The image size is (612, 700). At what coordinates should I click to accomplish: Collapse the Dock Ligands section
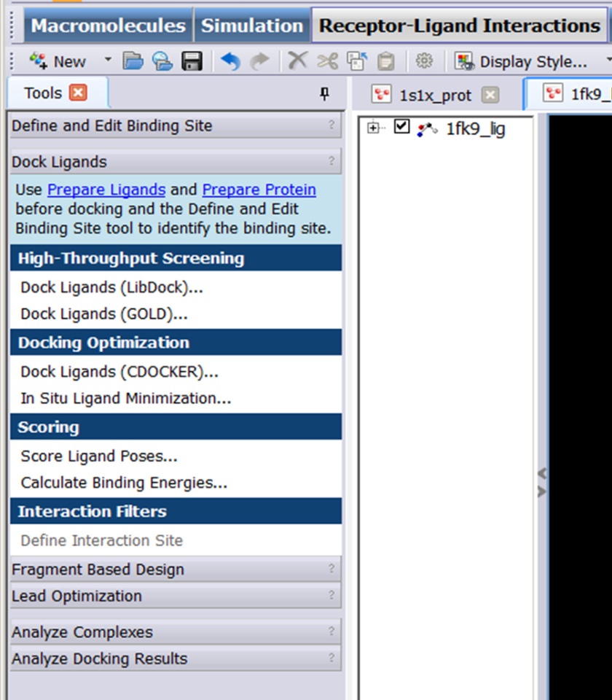click(176, 162)
